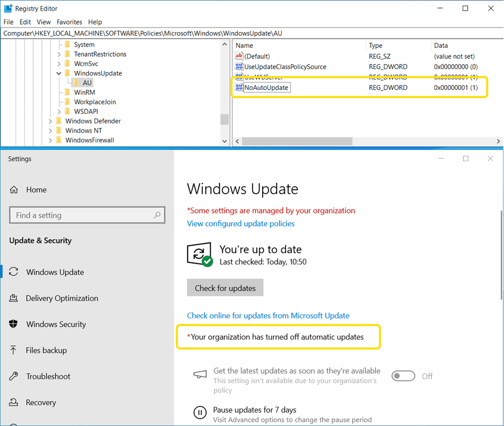Image resolution: width=504 pixels, height=426 pixels.
Task: Collapse the WindowsUpdate key
Action: [59, 73]
